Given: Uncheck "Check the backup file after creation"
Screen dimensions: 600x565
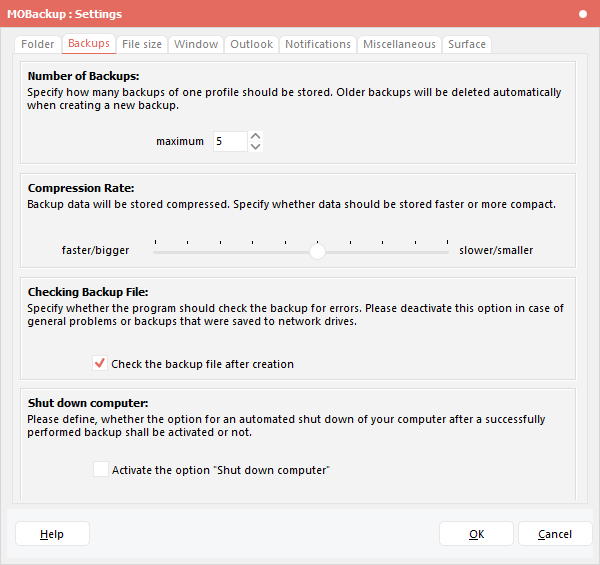Looking at the screenshot, I should pyautogui.click(x=100, y=364).
